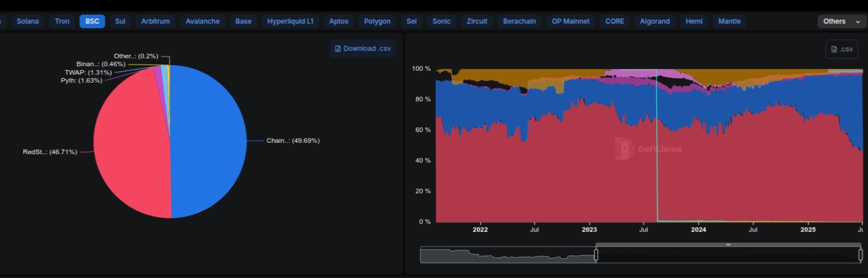
Task: Click the 2023 label on the time axis
Action: pyautogui.click(x=589, y=230)
